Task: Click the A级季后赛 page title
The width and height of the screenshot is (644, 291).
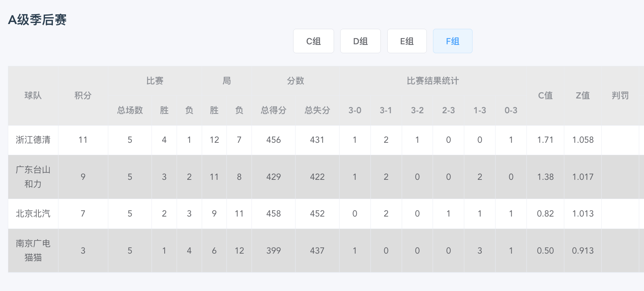Action: [37, 20]
